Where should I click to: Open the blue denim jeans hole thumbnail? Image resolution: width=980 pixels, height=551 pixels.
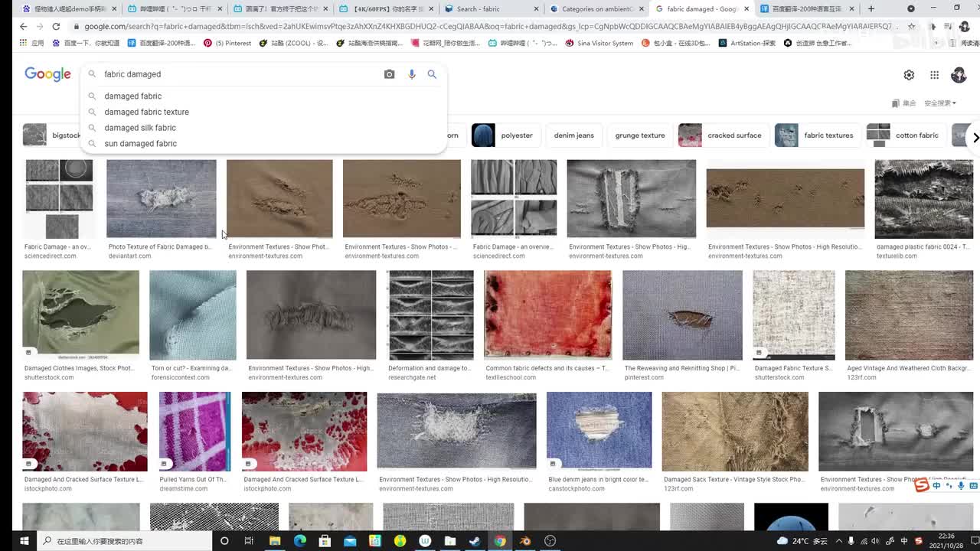(599, 431)
